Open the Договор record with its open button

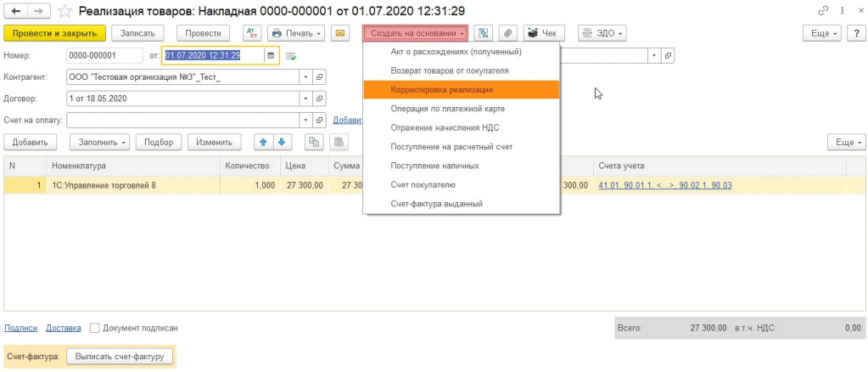[x=319, y=99]
